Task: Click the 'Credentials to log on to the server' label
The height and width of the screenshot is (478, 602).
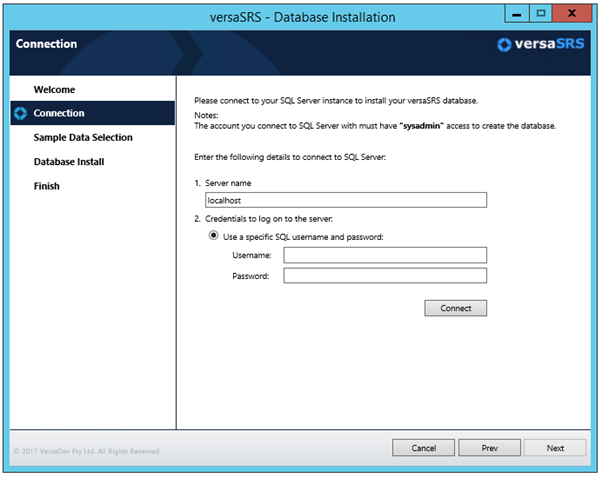Action: tap(269, 219)
